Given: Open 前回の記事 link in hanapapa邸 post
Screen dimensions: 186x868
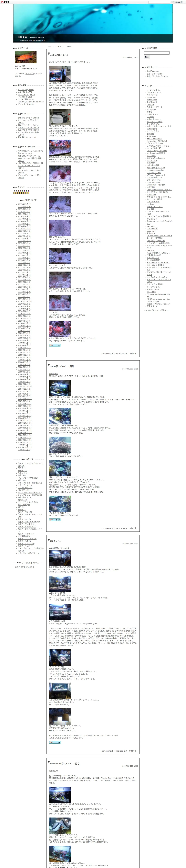Looking at the screenshot, I should point(53,771).
